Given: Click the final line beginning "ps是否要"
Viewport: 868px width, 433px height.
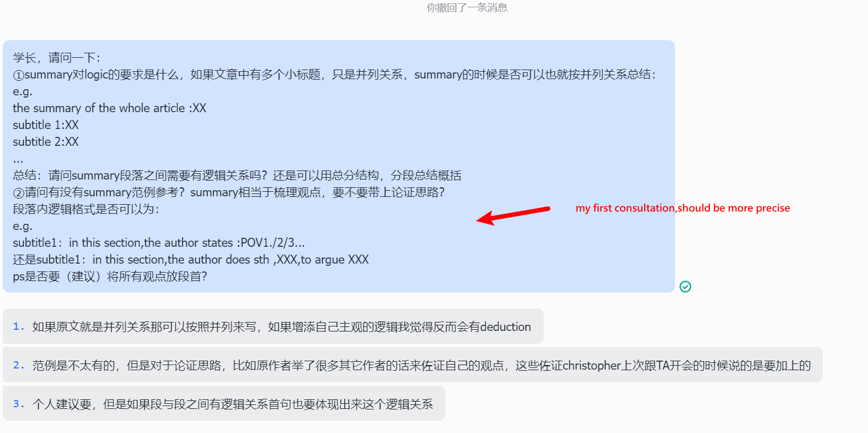Looking at the screenshot, I should point(110,277).
